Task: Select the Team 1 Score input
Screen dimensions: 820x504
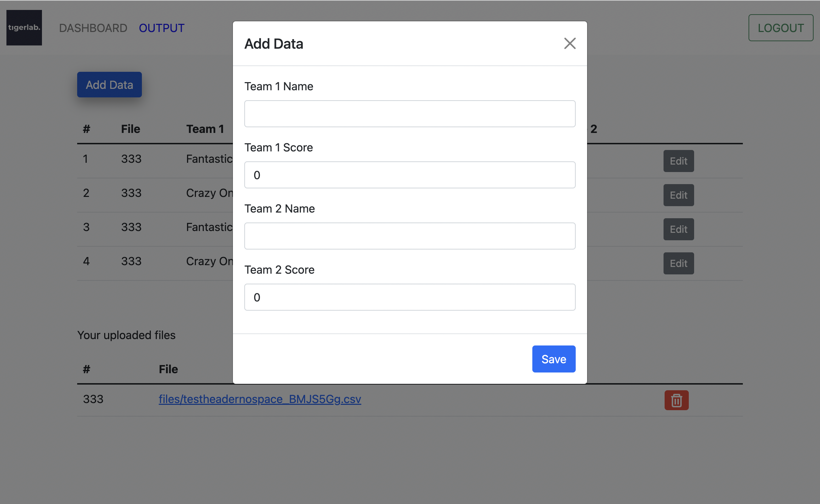Action: click(409, 175)
